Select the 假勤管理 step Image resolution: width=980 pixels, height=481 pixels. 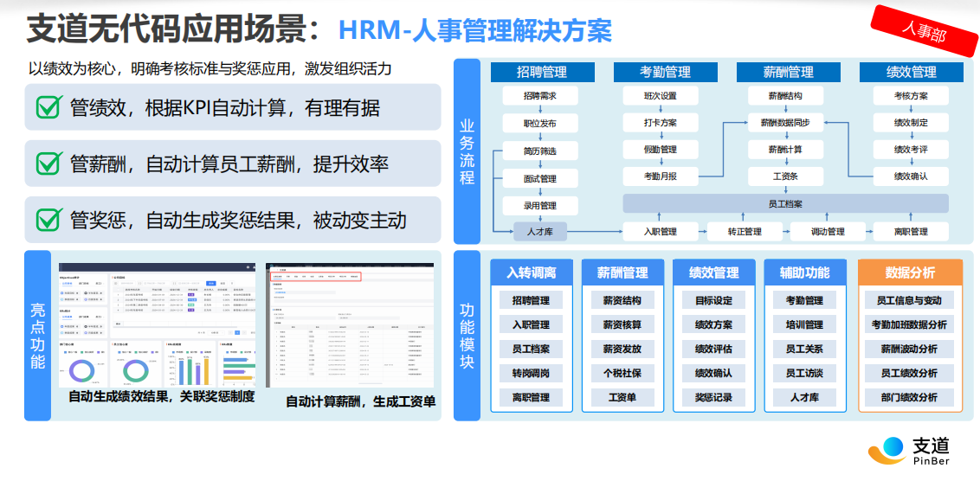point(660,150)
